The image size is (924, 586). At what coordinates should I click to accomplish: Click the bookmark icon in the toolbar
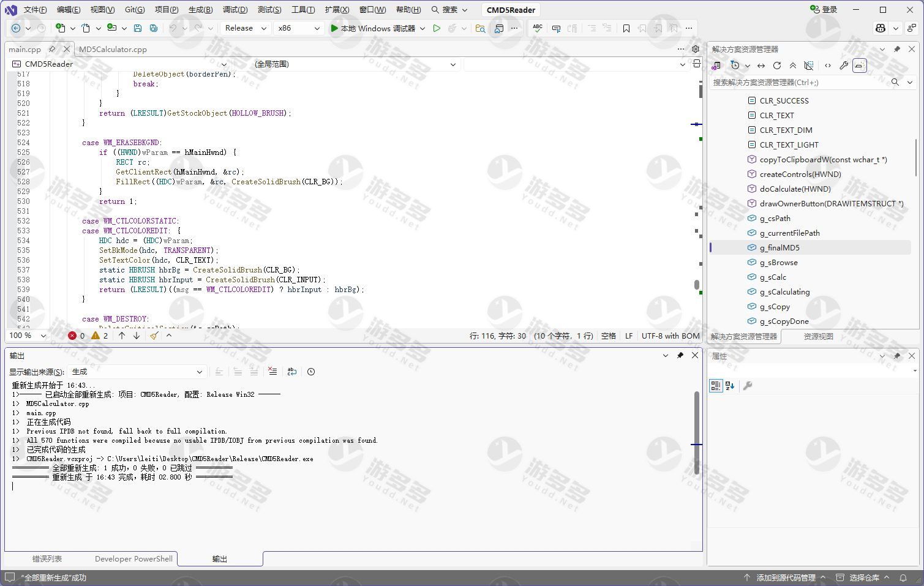[x=626, y=28]
